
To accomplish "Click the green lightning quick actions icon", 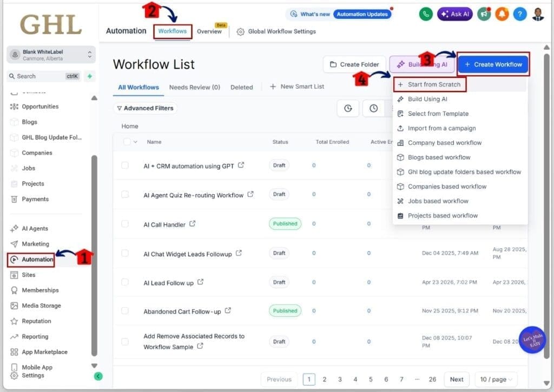I will tap(90, 76).
